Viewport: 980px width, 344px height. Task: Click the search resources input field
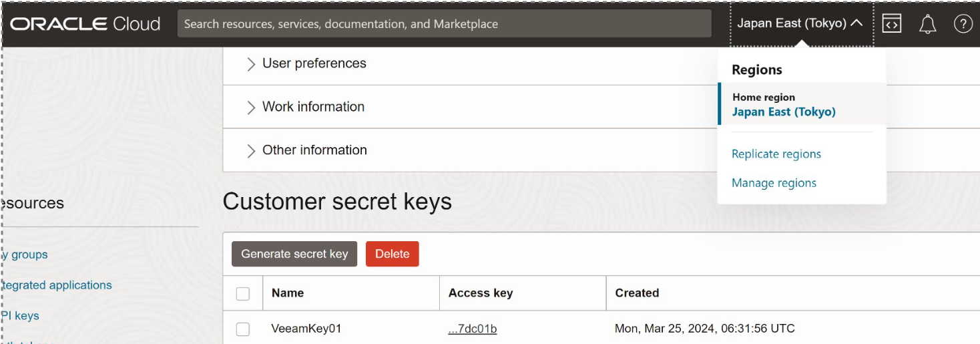click(x=444, y=24)
